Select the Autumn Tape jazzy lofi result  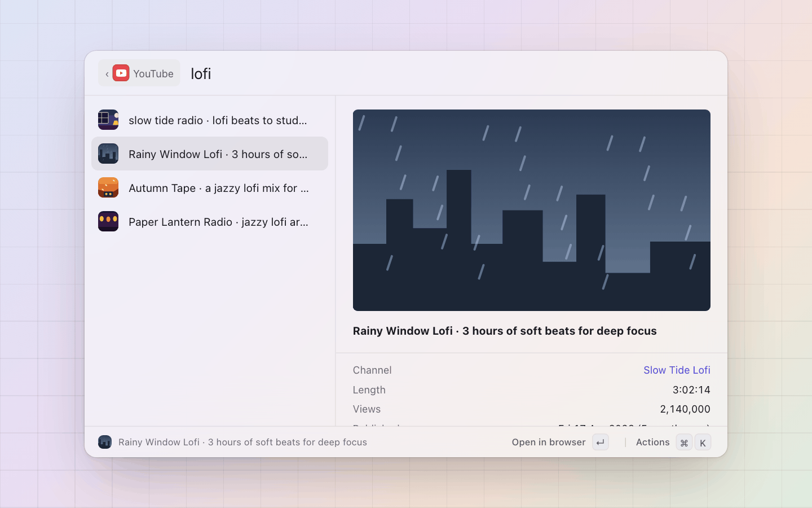pyautogui.click(x=210, y=187)
